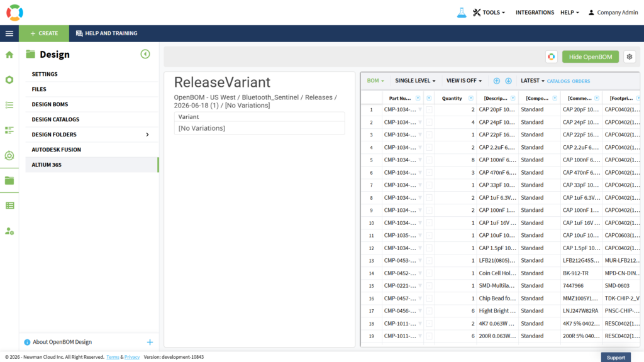The width and height of the screenshot is (644, 362).
Task: Open the BOM dropdown
Action: pos(375,81)
